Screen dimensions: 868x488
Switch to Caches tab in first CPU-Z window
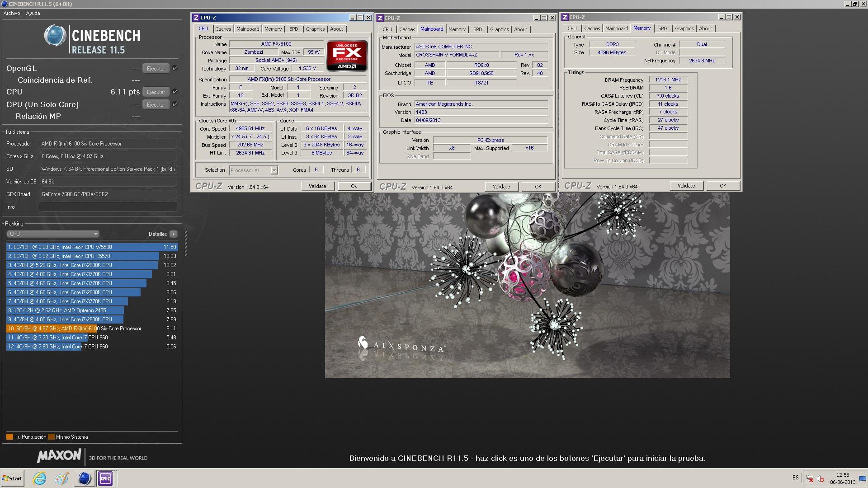coord(223,29)
